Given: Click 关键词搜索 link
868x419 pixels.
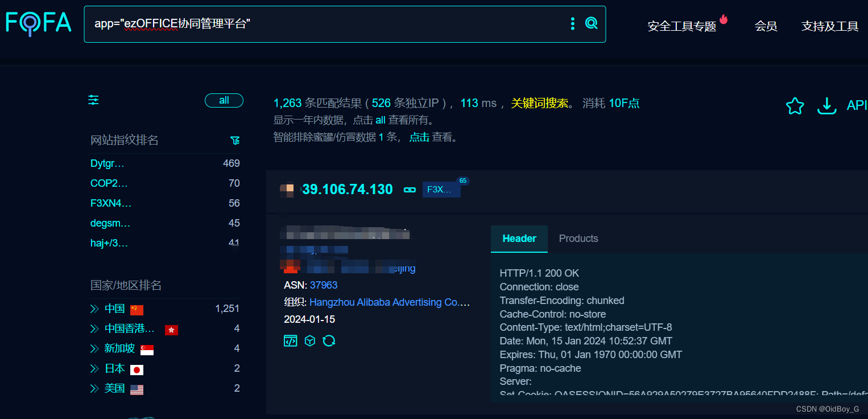Looking at the screenshot, I should click(x=540, y=103).
